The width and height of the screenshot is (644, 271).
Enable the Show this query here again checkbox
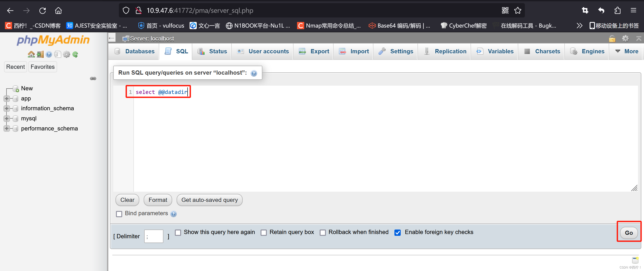coord(178,232)
